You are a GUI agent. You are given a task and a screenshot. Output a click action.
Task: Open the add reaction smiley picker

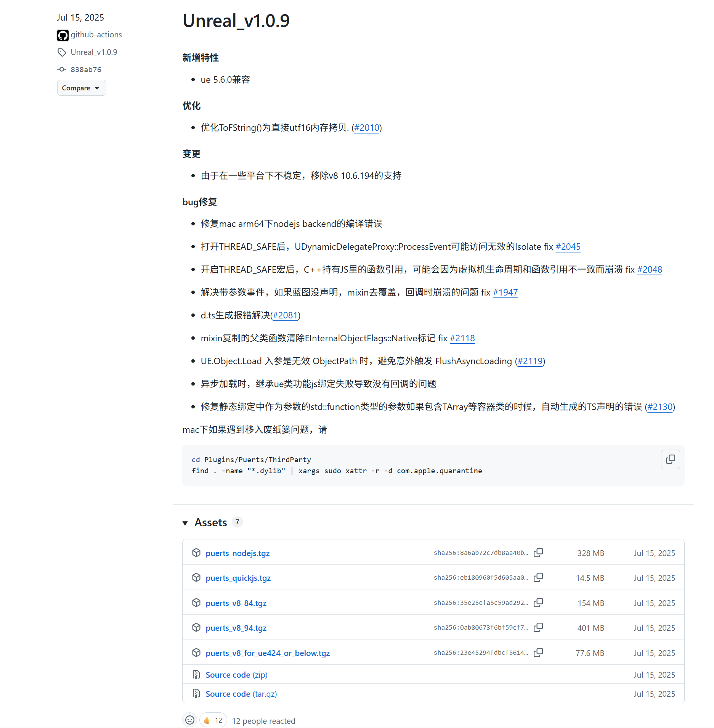(190, 720)
